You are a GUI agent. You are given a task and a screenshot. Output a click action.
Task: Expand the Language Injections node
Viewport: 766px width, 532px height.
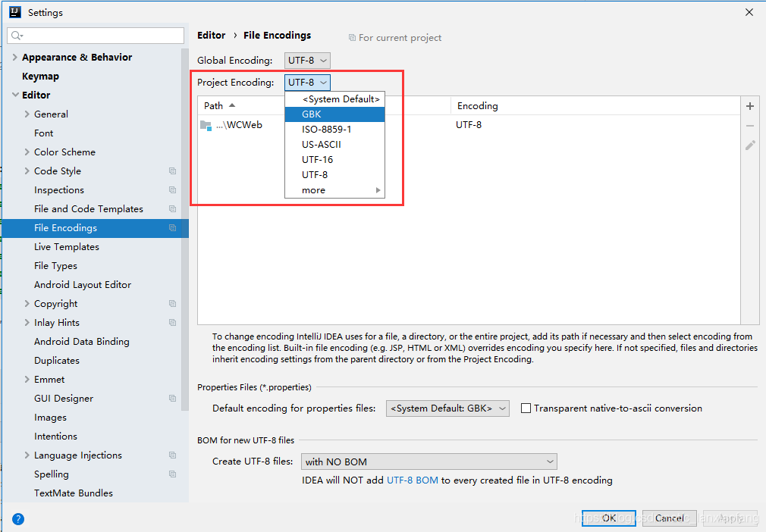[x=27, y=455]
